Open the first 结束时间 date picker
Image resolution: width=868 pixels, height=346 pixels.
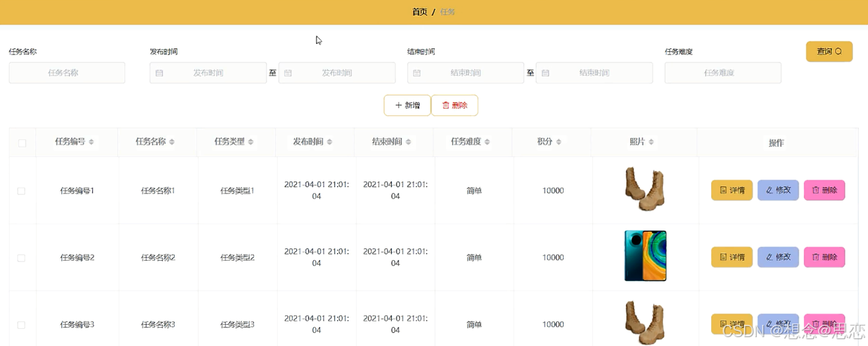tap(465, 73)
